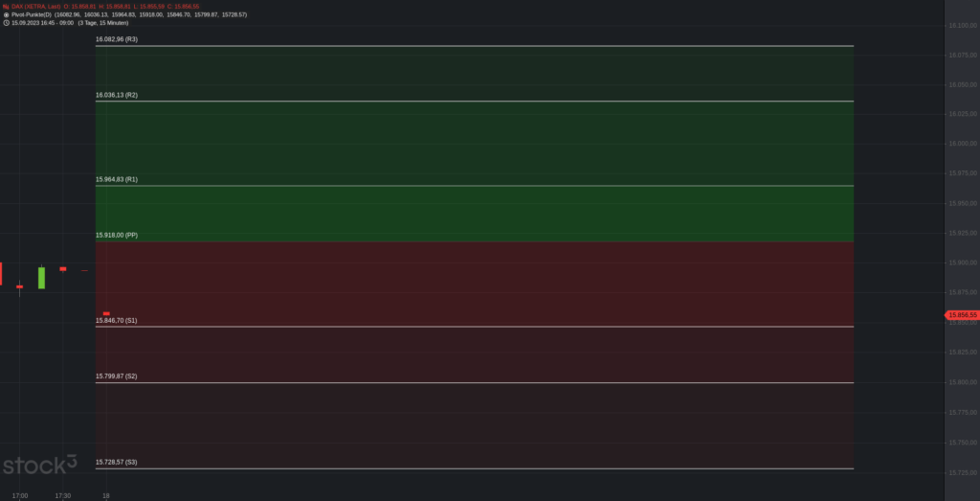980x501 pixels.
Task: Click the Pivot-Punkte indicator eye icon
Action: pyautogui.click(x=7, y=14)
